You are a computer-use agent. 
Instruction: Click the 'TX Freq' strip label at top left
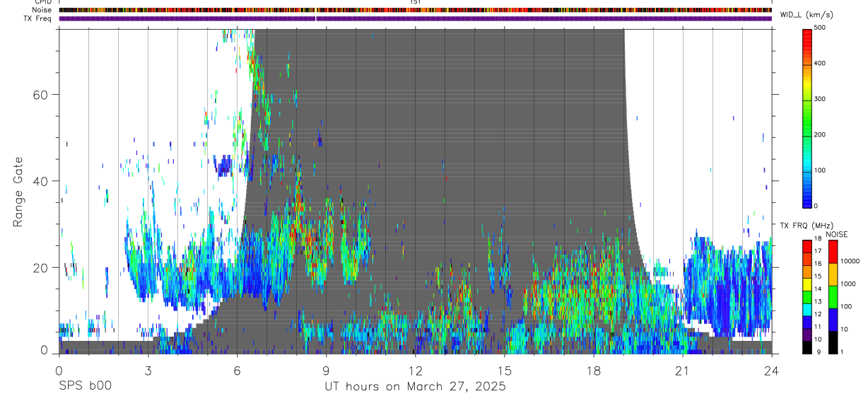pos(38,18)
